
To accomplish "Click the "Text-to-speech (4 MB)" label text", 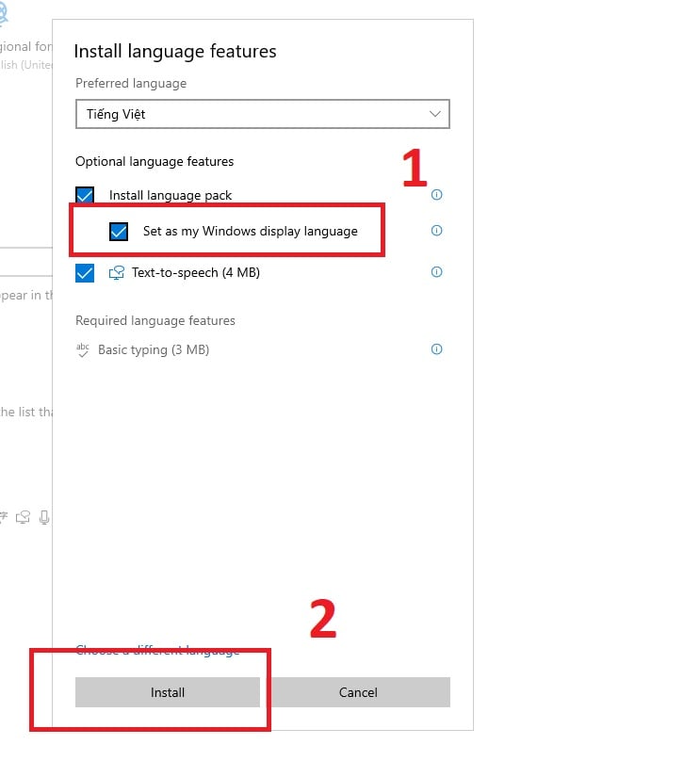I will [x=196, y=273].
